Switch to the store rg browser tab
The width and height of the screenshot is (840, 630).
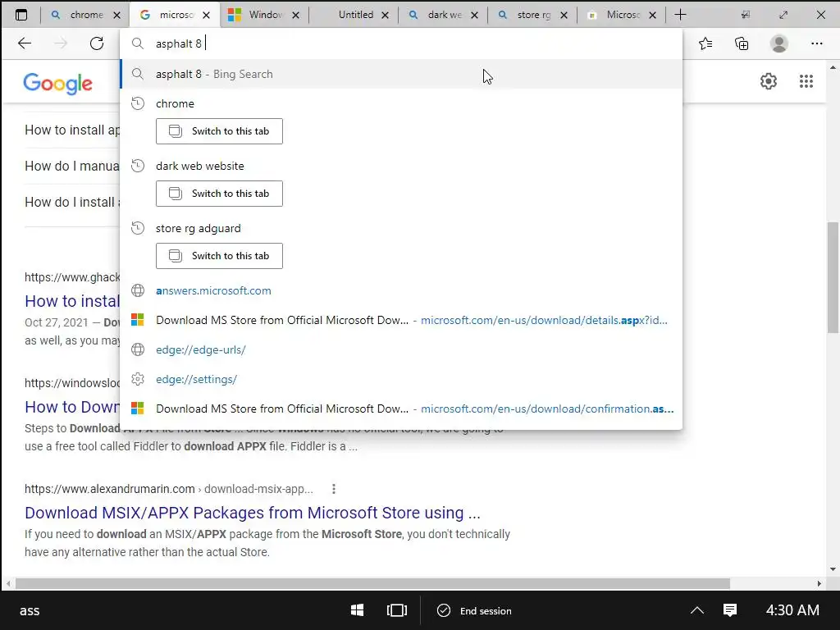532,15
